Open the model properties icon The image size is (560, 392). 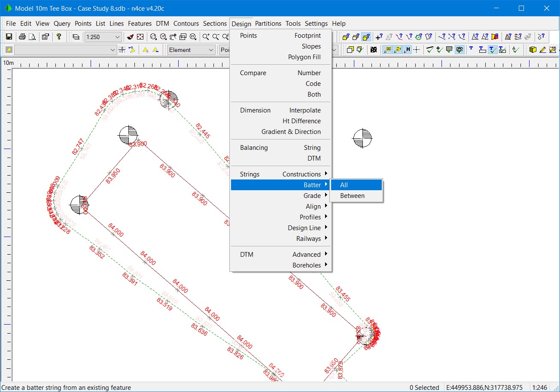[45, 37]
